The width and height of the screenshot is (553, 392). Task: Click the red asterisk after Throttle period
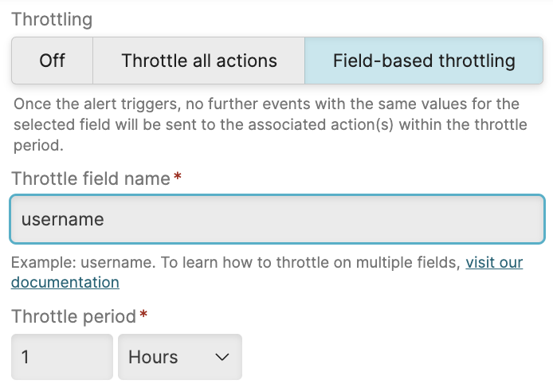143,316
